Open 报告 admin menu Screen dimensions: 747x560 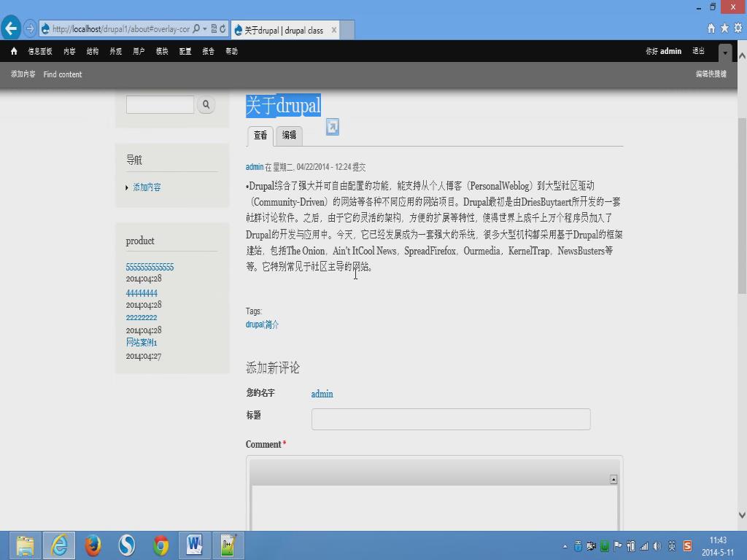(x=208, y=52)
